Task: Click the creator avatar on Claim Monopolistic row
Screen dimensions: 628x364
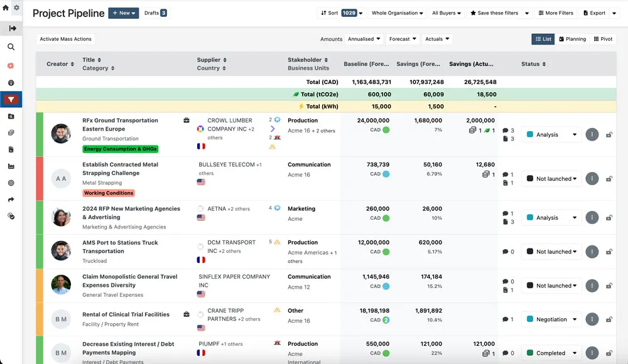Action: click(61, 286)
